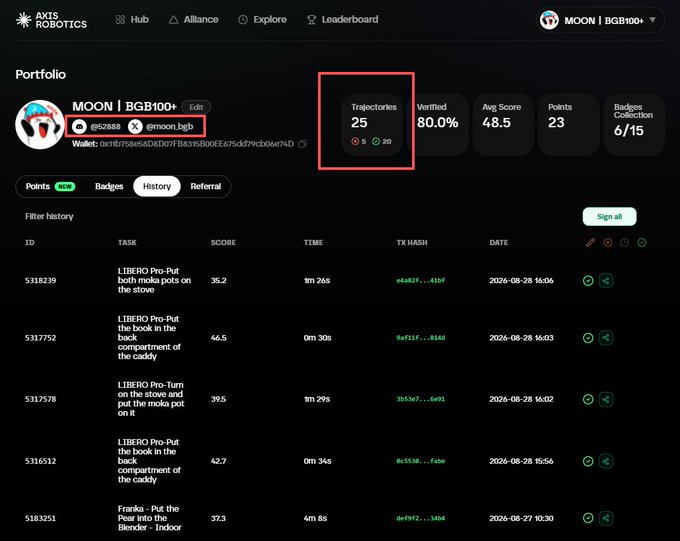Open tx hash def9f2...34b4
This screenshot has height=541, width=680.
tap(421, 518)
